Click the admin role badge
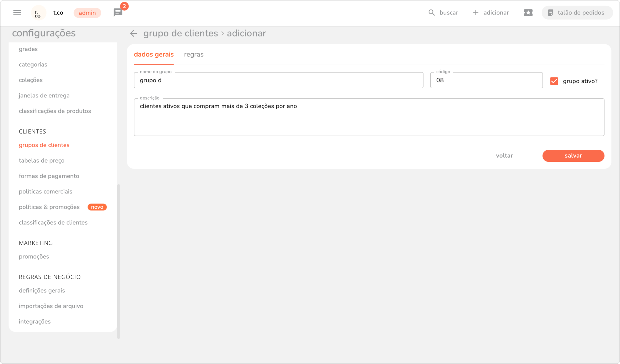 pos(87,13)
